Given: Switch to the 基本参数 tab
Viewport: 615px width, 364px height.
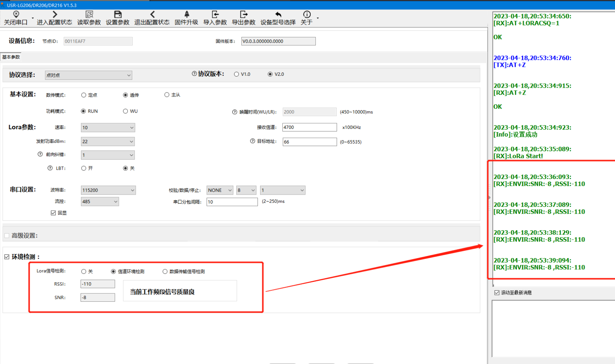Looking at the screenshot, I should [x=11, y=57].
